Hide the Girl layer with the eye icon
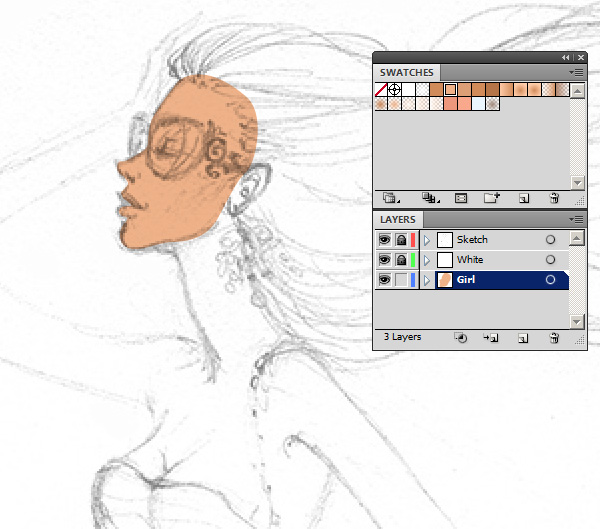 point(384,279)
